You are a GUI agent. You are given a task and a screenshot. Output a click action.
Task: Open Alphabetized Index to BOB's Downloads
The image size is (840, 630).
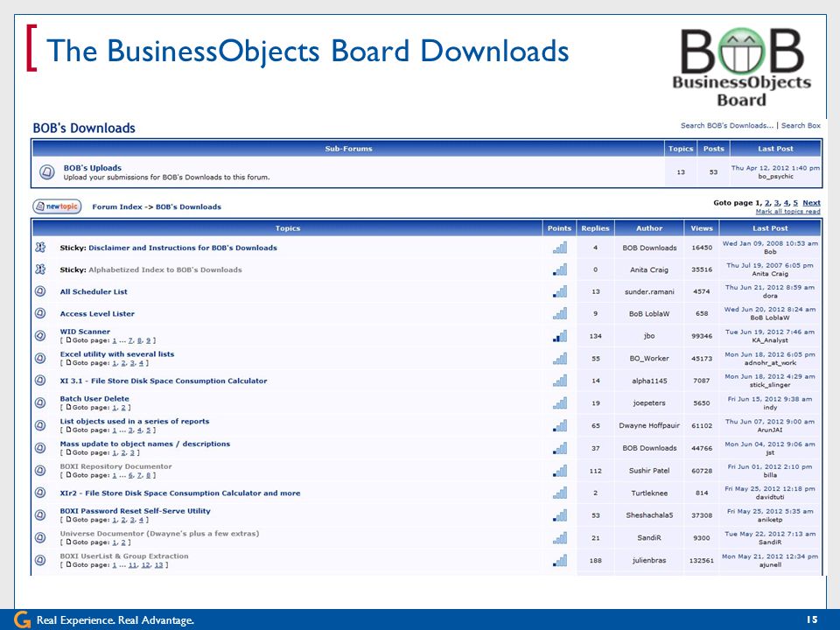coord(165,270)
